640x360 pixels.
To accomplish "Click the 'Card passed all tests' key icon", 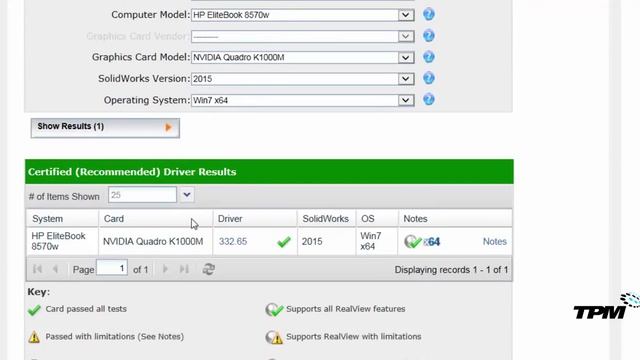I will [x=34, y=310].
